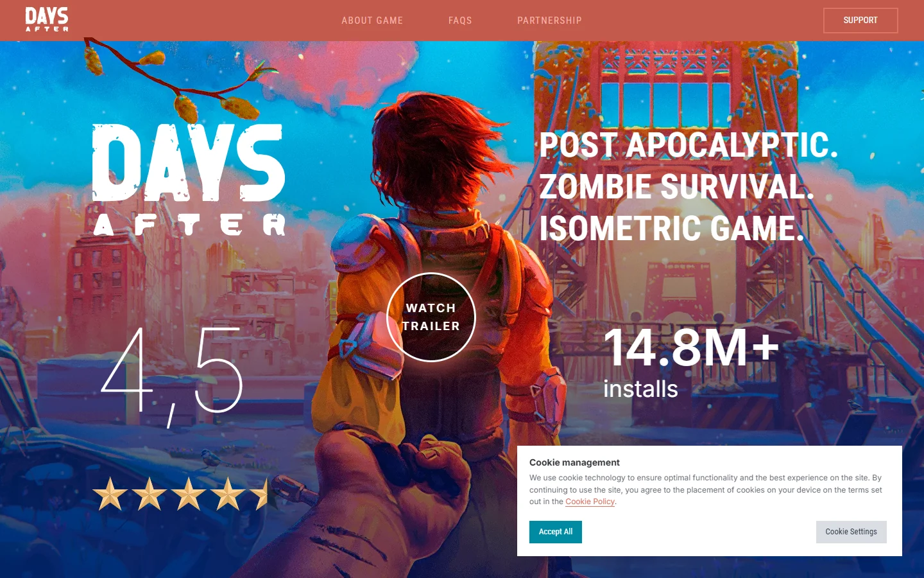Open Cookie Settings
Screen dimensions: 924x578
(851, 532)
